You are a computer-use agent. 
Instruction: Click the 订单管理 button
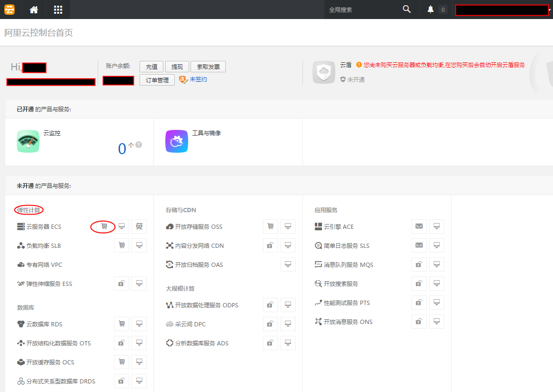(x=157, y=80)
